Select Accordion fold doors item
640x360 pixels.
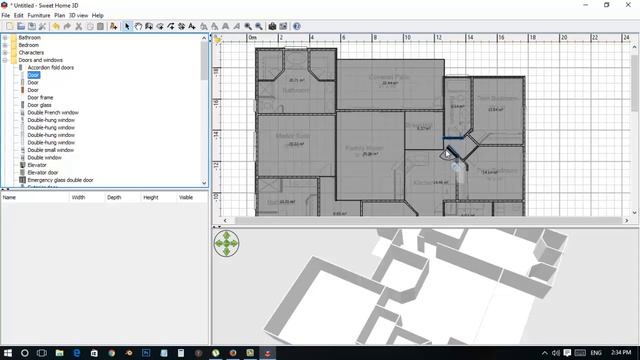(x=51, y=68)
